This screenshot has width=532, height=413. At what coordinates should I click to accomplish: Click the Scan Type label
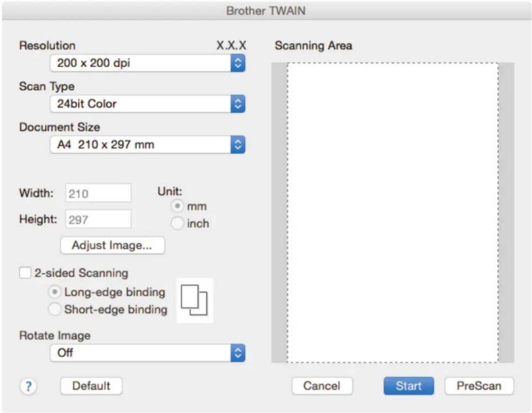click(47, 86)
